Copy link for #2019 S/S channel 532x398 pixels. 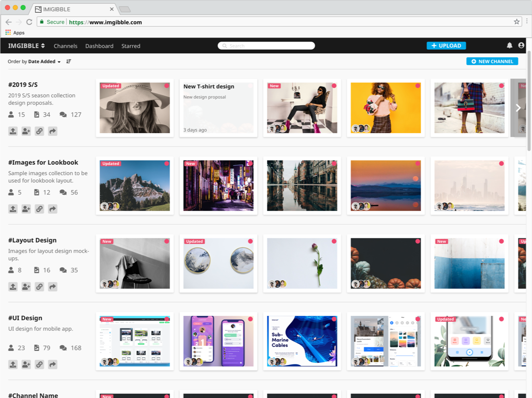[39, 131]
